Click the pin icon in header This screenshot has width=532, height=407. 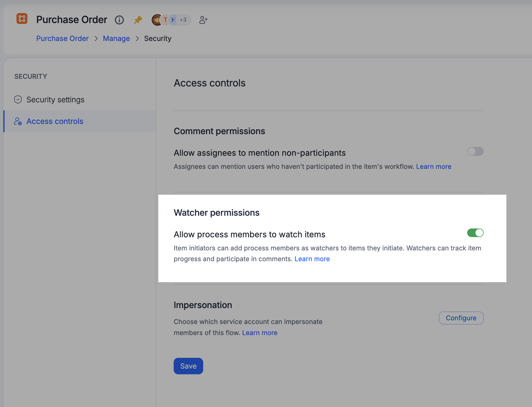138,20
